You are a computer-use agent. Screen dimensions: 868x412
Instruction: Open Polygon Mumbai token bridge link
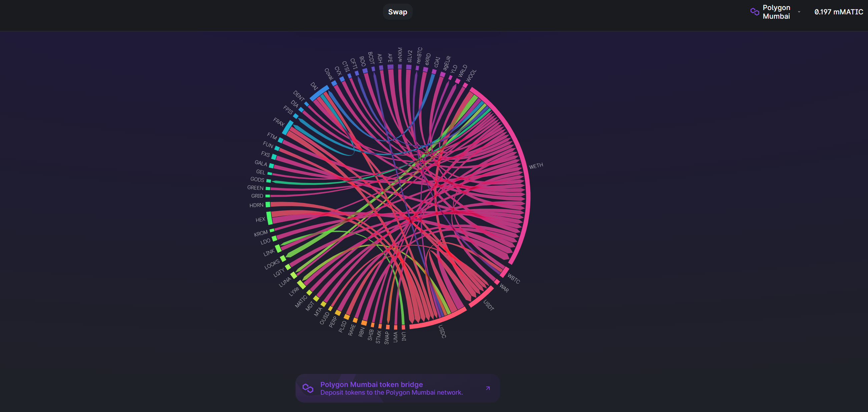click(x=371, y=384)
